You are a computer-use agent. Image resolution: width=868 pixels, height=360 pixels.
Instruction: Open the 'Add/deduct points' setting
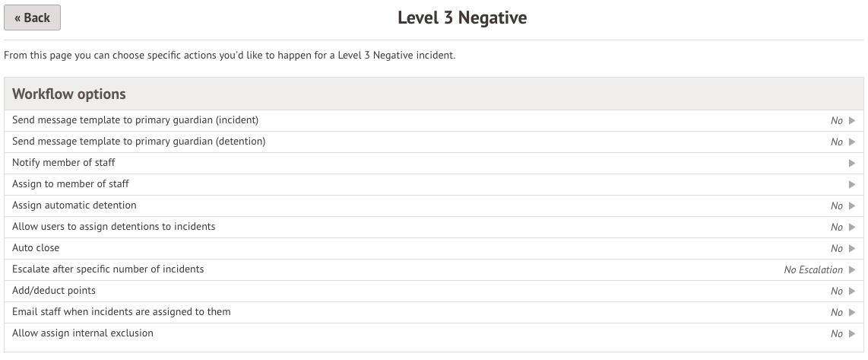[x=54, y=291]
